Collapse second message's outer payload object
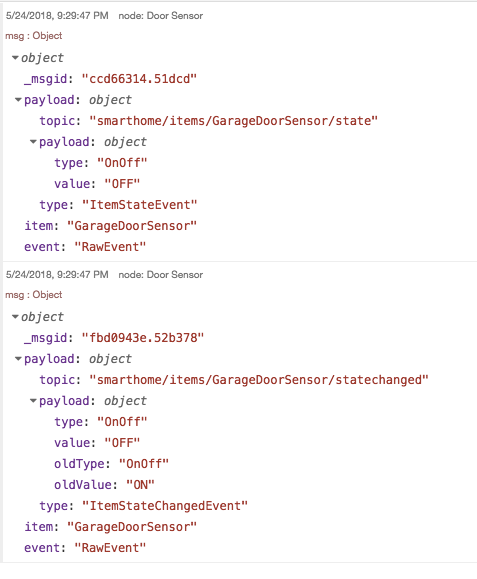The height and width of the screenshot is (579, 477). [18, 359]
